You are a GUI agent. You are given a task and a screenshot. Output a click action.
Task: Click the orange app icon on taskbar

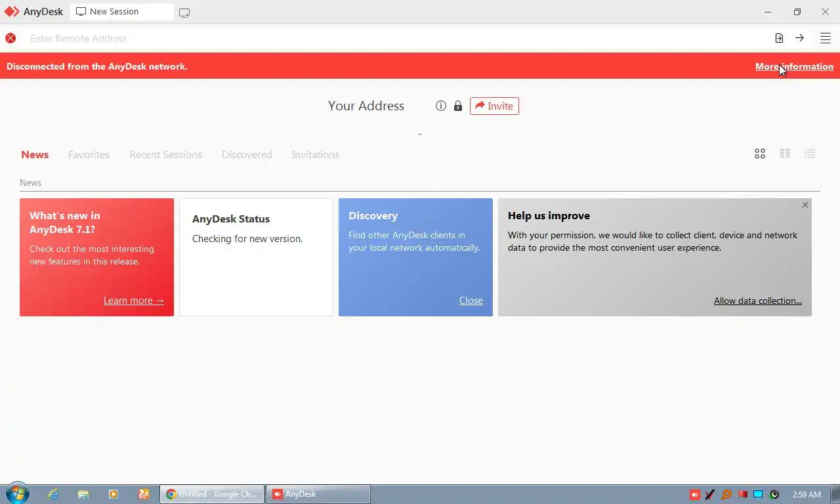[x=144, y=494]
